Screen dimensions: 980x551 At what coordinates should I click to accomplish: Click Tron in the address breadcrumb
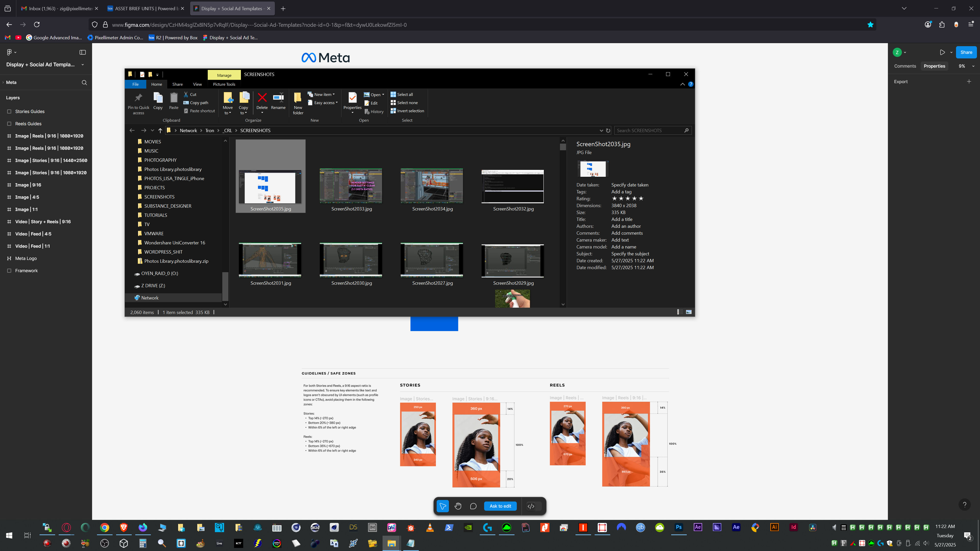210,130
